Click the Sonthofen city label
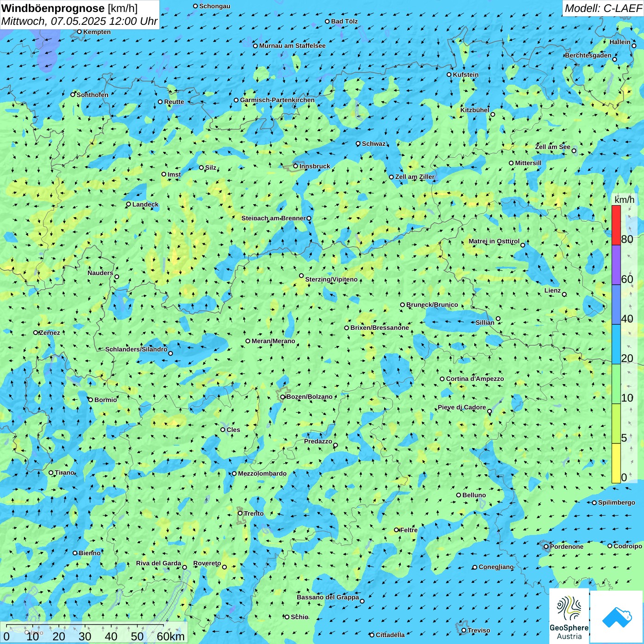 [x=92, y=95]
